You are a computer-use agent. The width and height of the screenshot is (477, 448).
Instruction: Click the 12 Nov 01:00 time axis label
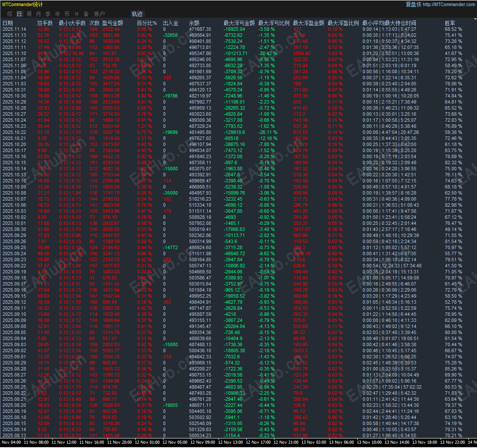[x=147, y=442]
